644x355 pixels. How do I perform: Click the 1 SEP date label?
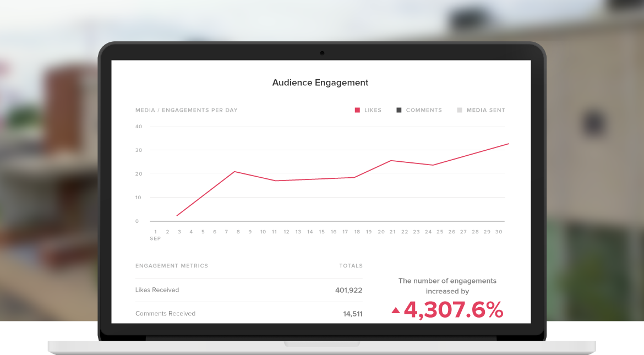point(155,235)
